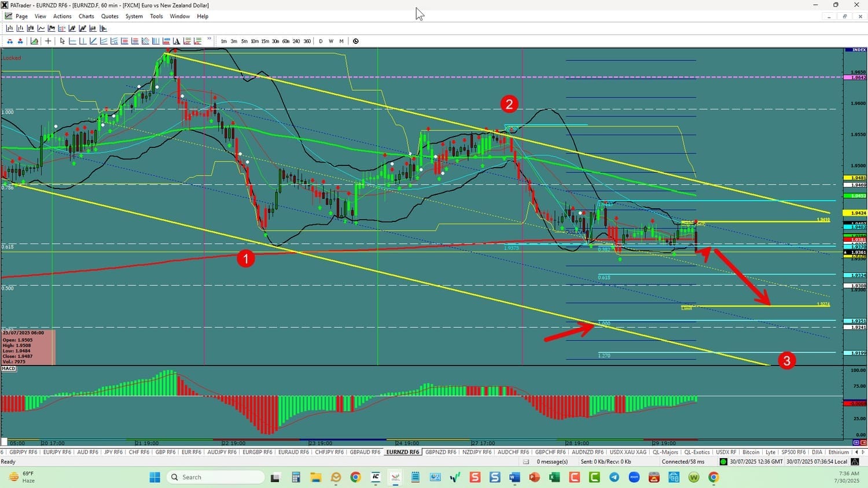Set timeframe to 5m

point(244,41)
